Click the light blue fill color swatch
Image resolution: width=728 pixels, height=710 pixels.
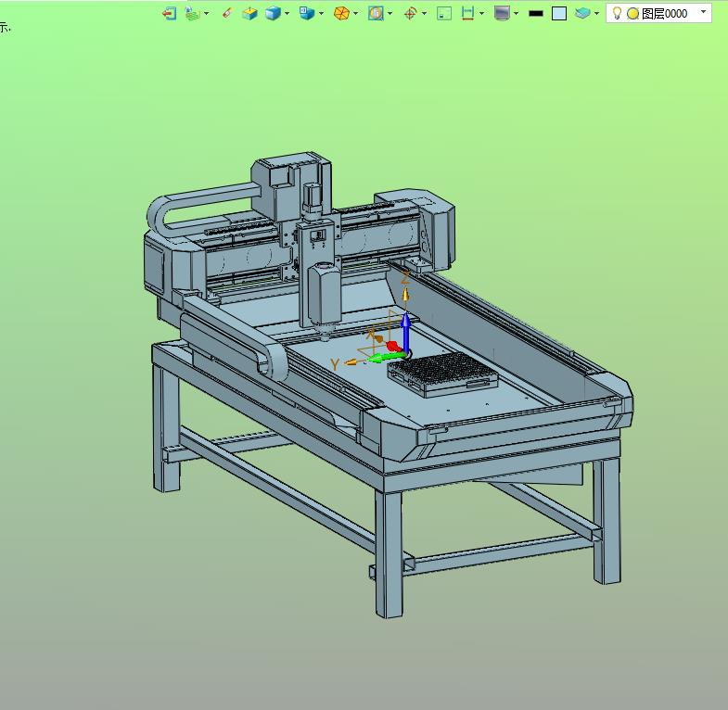(559, 14)
